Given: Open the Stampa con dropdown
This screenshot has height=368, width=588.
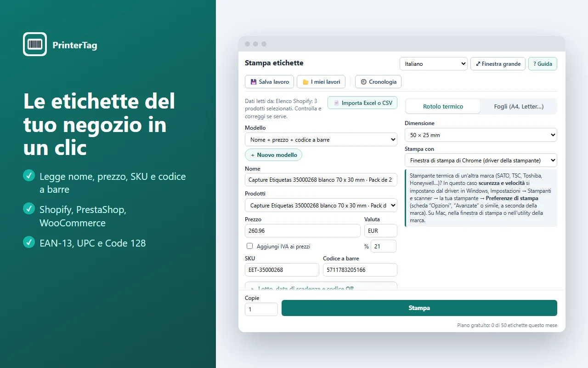Looking at the screenshot, I should pyautogui.click(x=481, y=160).
